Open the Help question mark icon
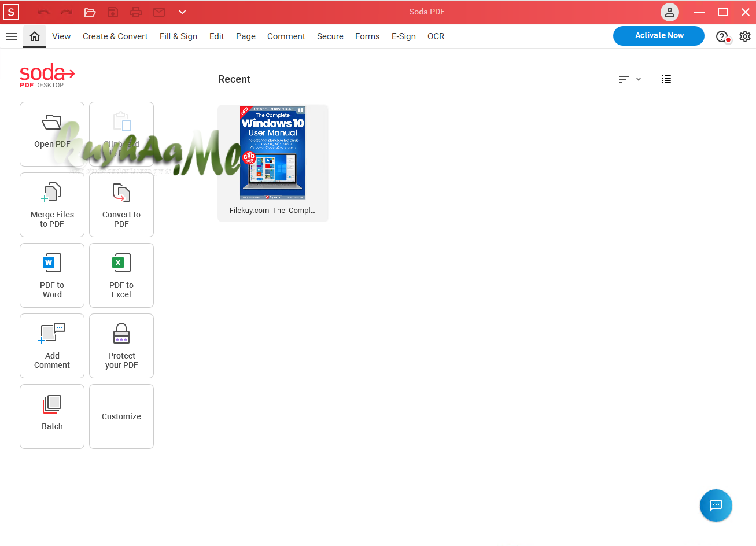Screen dimensions: 756x546 tap(722, 36)
